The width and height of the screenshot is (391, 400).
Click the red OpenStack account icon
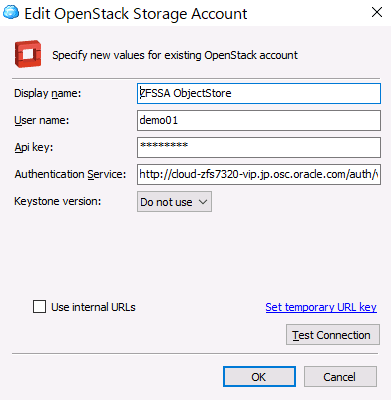(x=28, y=54)
